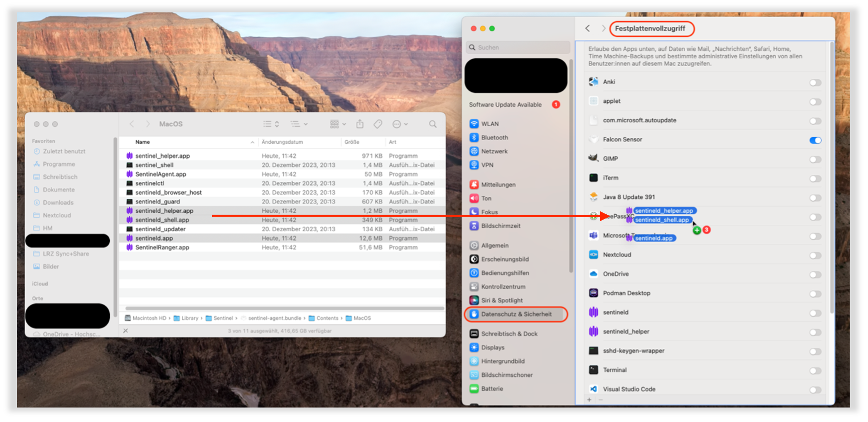Screen dimensions: 868x422
Task: Turn on the Terminal toggle
Action: click(815, 371)
